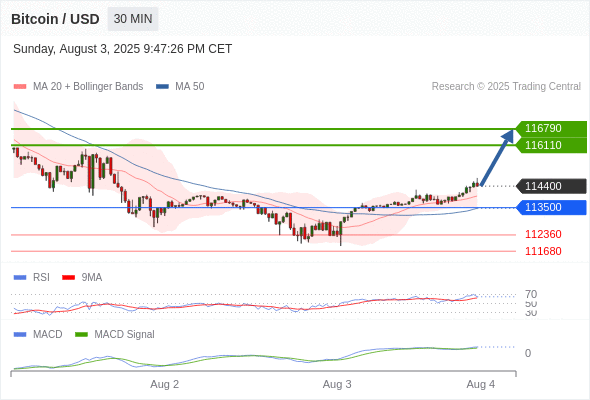Click the MA 20 + Bollinger Bands legend label

point(88,87)
